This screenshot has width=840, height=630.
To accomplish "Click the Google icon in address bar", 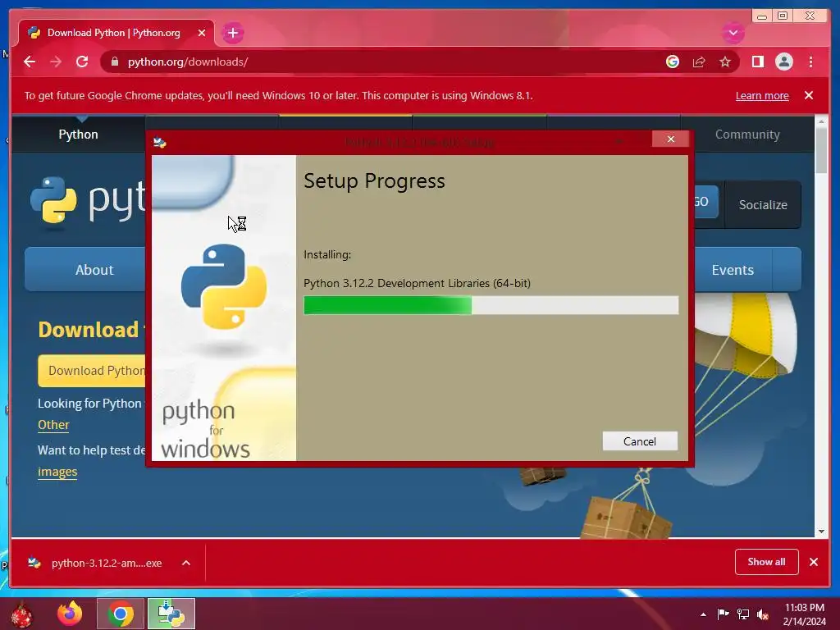I will [x=673, y=62].
